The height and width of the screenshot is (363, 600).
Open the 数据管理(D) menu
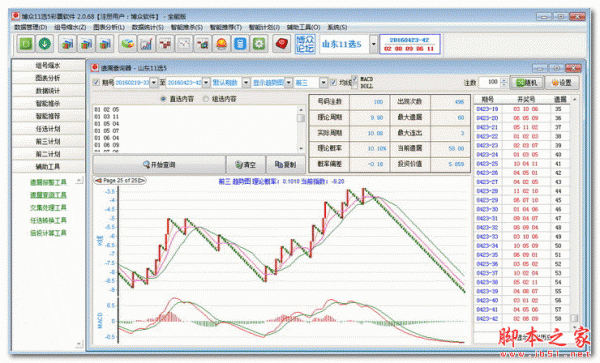click(x=31, y=28)
